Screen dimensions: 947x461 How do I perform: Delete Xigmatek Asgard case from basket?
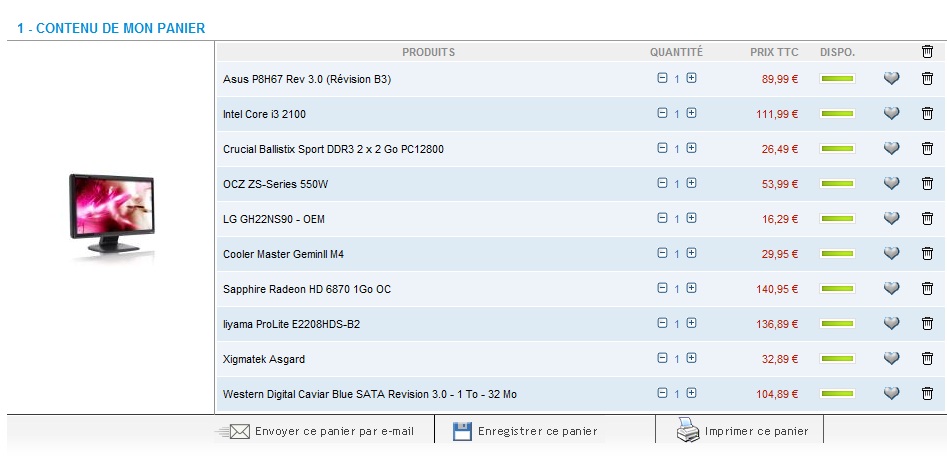pos(927,359)
